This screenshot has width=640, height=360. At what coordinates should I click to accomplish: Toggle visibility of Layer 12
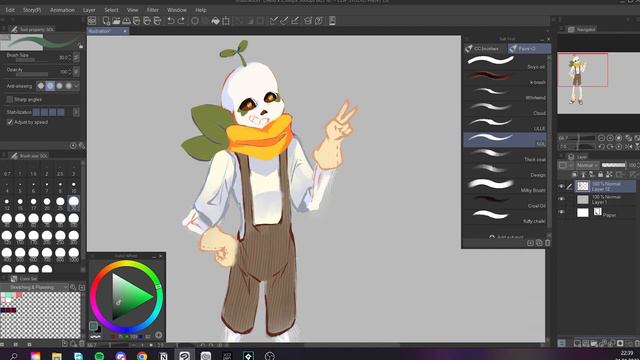click(x=562, y=187)
